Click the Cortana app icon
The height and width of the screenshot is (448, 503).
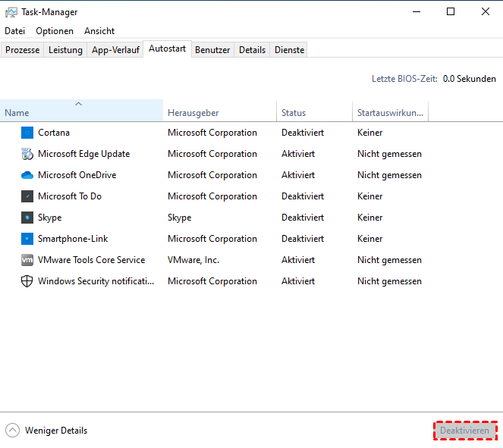coord(27,133)
